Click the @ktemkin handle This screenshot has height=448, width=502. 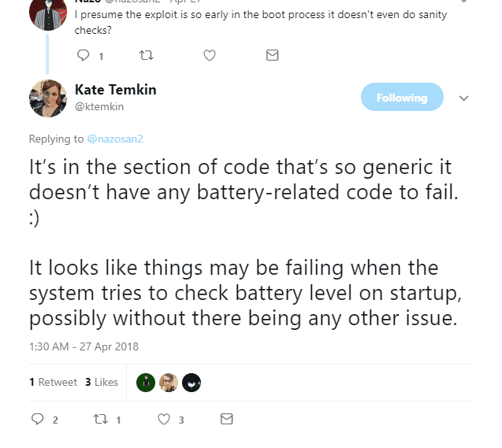tap(99, 106)
